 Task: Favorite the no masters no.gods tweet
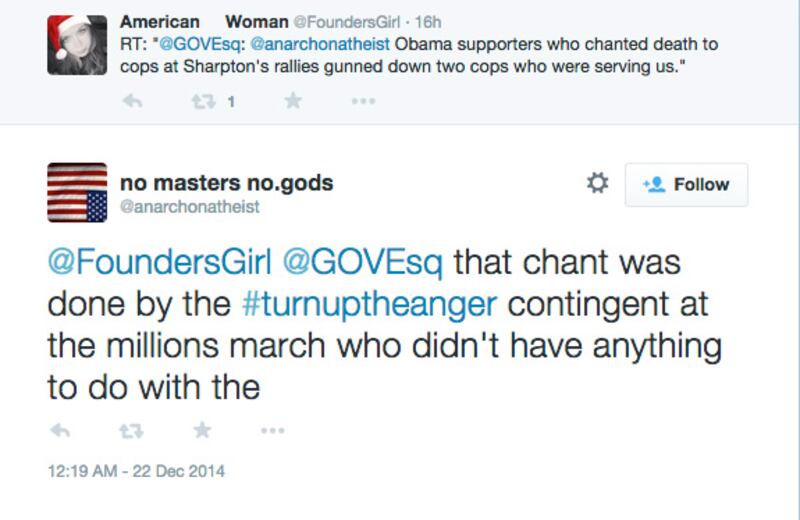(202, 430)
